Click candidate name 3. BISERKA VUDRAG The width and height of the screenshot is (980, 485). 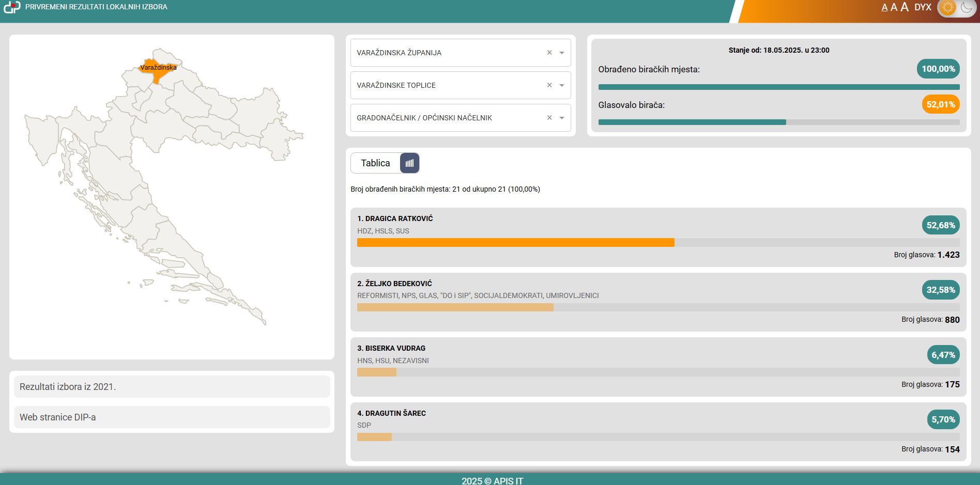coord(391,348)
